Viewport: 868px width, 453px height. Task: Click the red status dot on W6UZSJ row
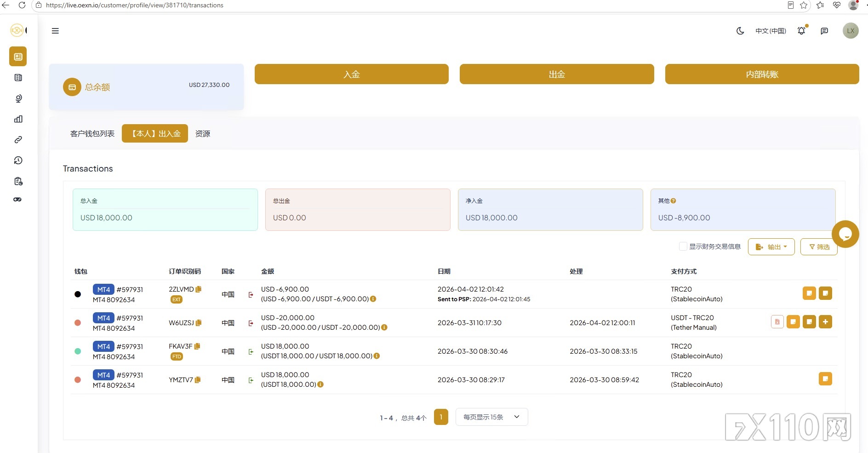78,323
